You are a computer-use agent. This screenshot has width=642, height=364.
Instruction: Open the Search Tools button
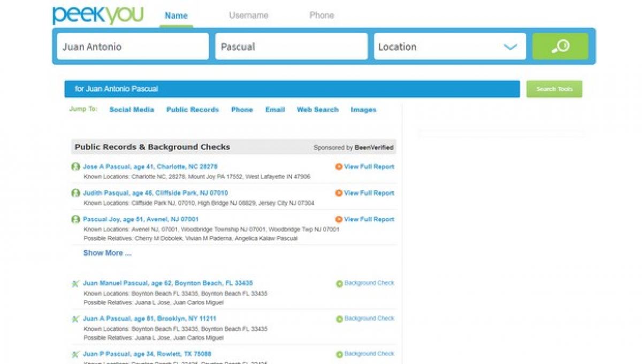click(x=554, y=89)
